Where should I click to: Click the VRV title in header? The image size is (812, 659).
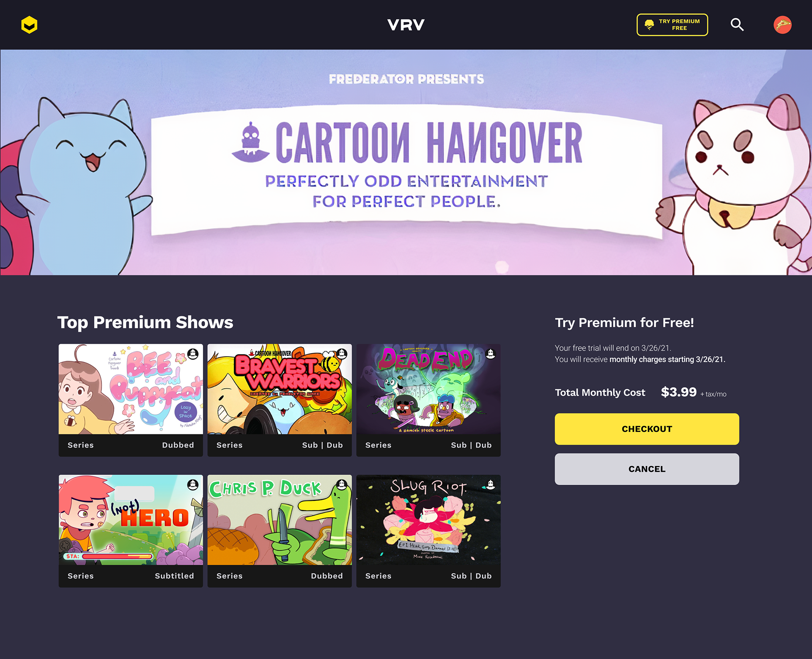point(406,25)
